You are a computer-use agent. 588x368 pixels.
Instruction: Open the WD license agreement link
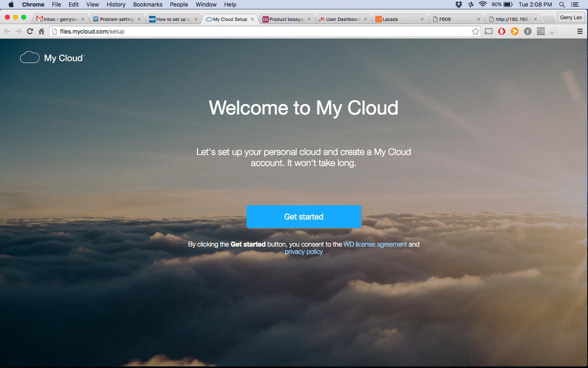[x=375, y=244]
